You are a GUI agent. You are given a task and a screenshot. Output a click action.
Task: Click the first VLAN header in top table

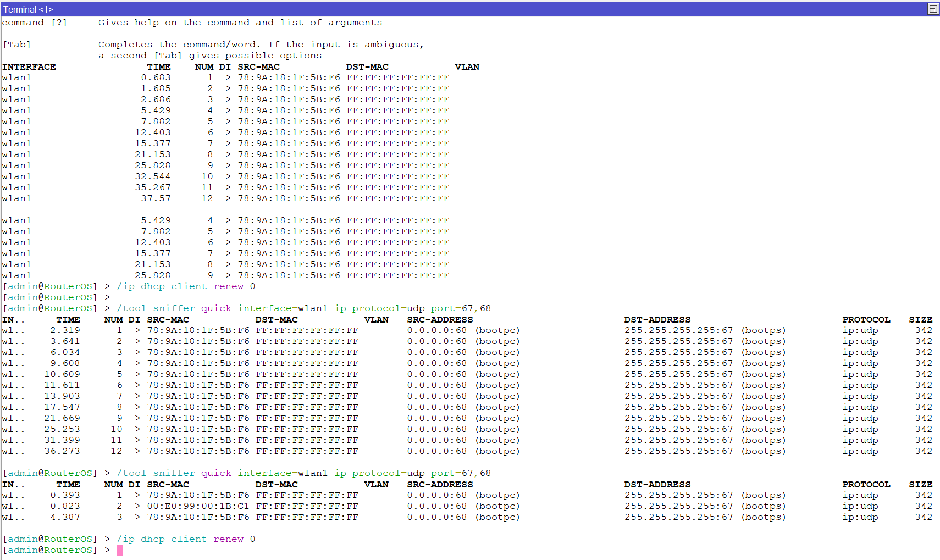click(467, 66)
